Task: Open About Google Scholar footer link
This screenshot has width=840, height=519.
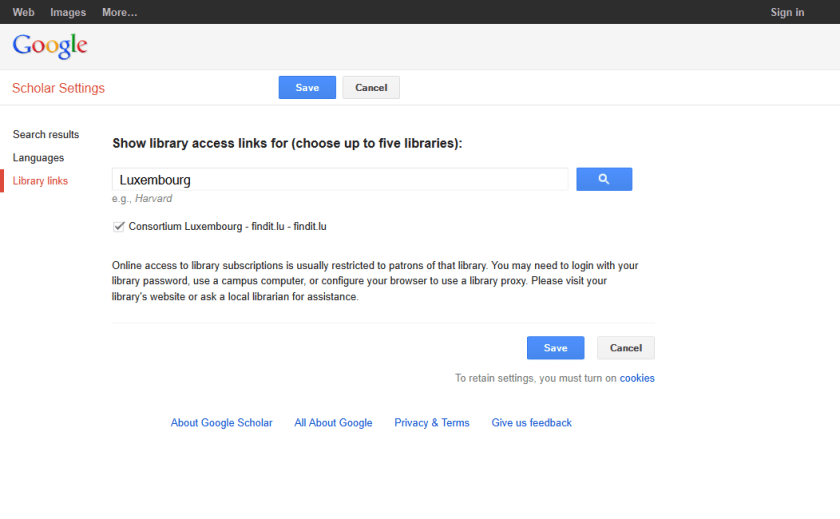Action: click(x=221, y=423)
